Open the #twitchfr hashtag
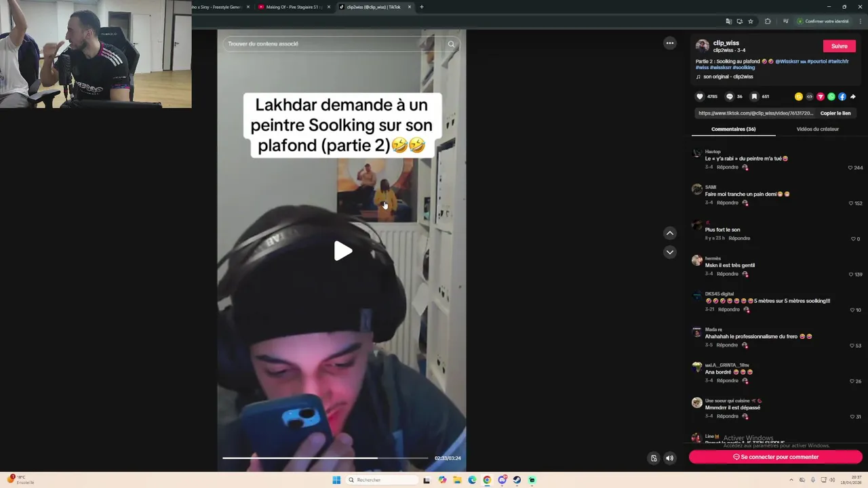 838,62
